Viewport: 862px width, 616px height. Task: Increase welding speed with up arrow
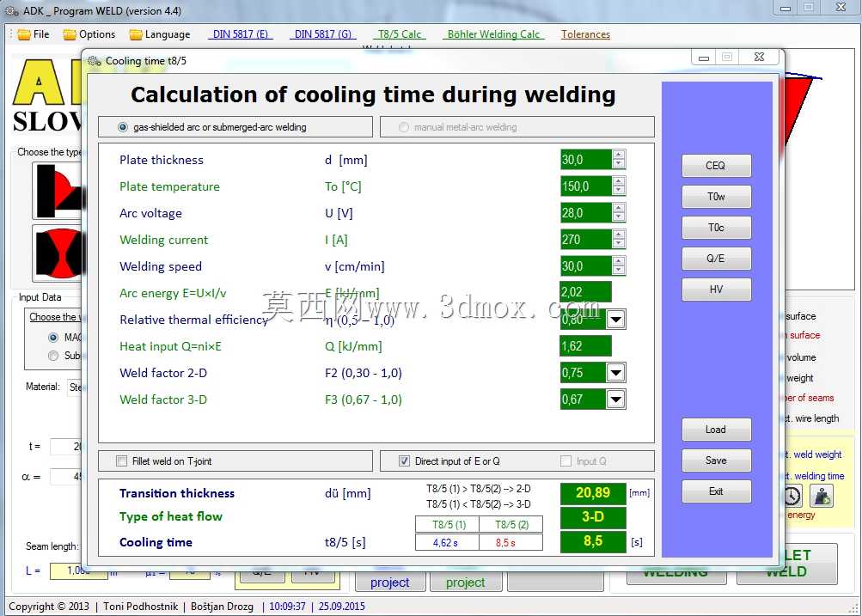(x=619, y=261)
